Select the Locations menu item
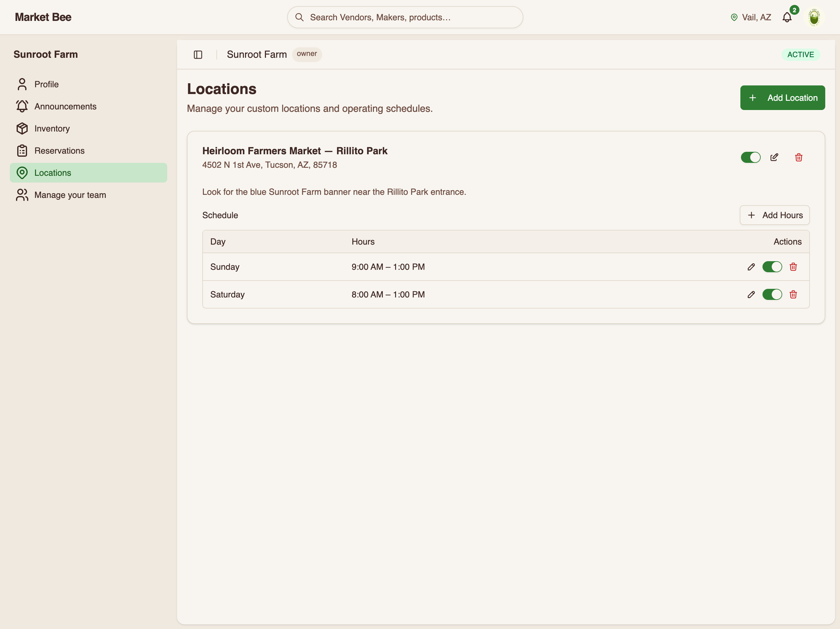 click(89, 173)
